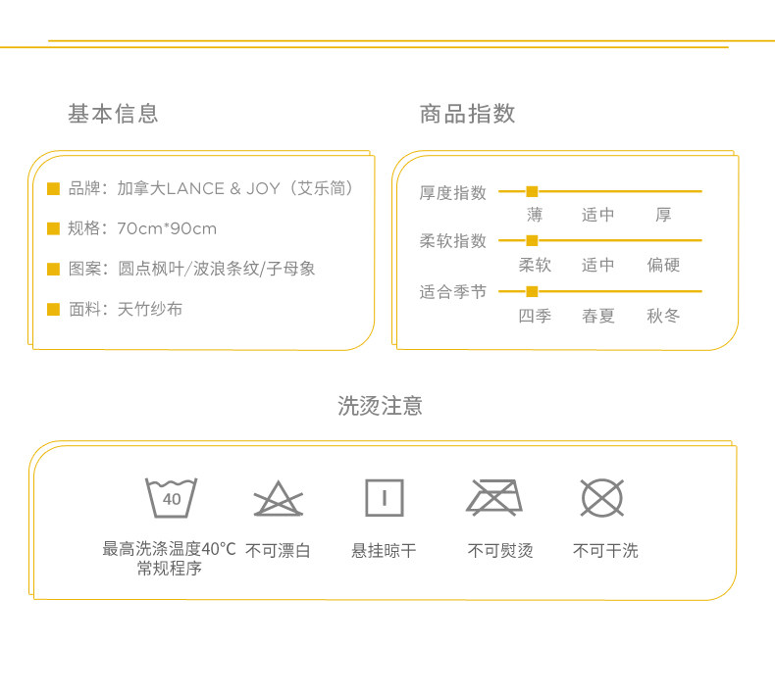Viewport: 775px width, 700px height.
Task: Click the hang-dry square icon
Action: pos(385,497)
